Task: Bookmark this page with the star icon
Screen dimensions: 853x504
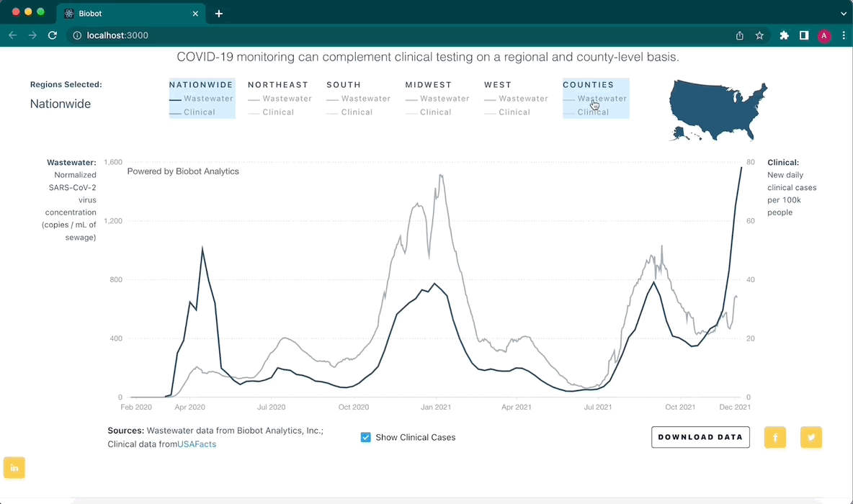Action: [759, 35]
